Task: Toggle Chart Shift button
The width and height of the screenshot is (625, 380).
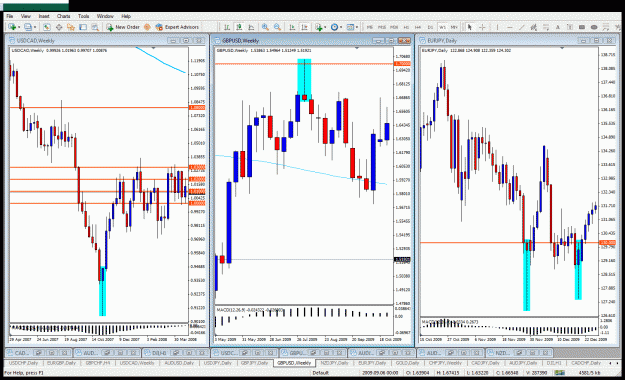Action: click(x=304, y=27)
